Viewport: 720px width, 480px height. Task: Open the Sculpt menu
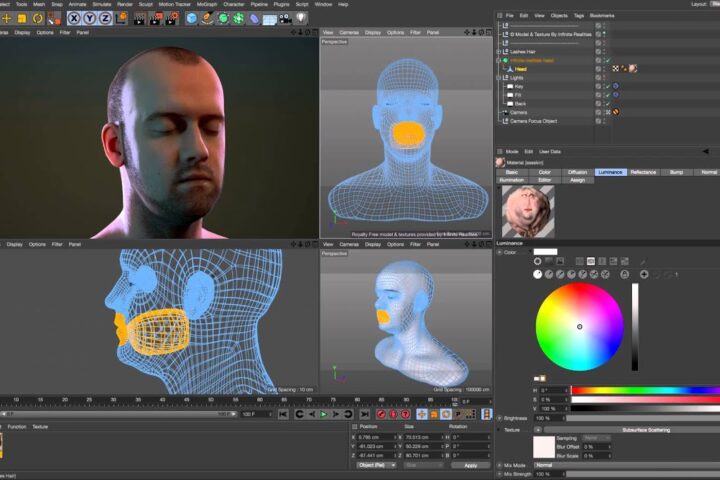146,4
